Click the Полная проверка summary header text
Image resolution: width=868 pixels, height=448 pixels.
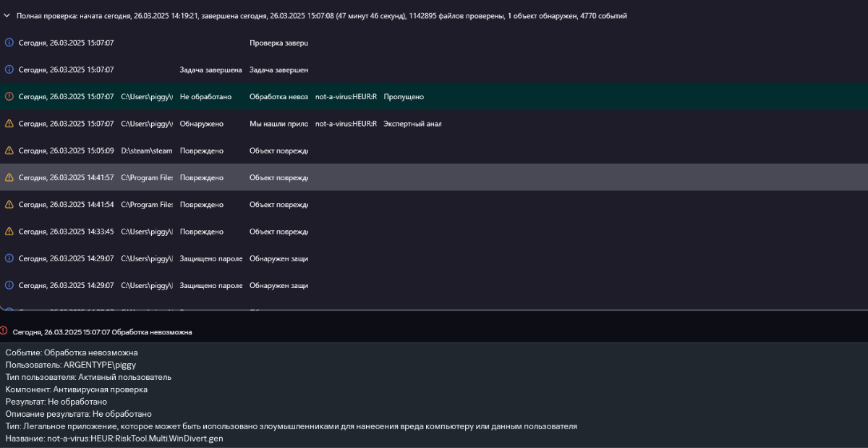(x=322, y=15)
